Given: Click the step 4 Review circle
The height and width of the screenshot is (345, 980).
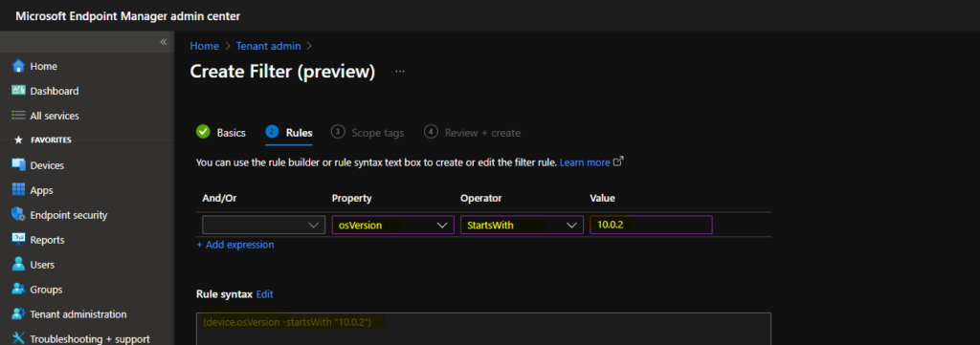Looking at the screenshot, I should click(431, 132).
